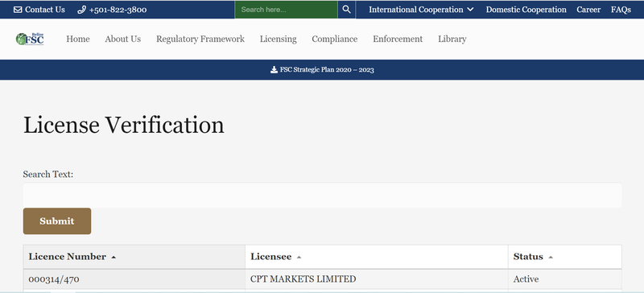Screen dimensions: 644x293
Task: Open the Library menu
Action: [452, 39]
